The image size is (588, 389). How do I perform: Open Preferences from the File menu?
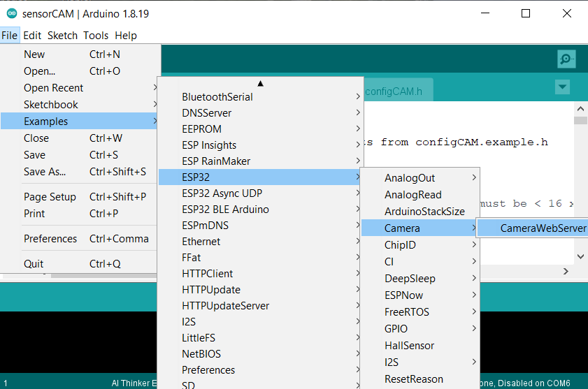[79, 239]
